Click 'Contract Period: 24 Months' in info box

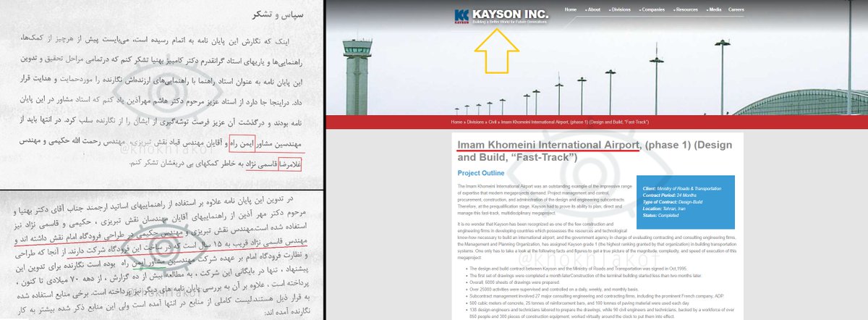[671, 195]
